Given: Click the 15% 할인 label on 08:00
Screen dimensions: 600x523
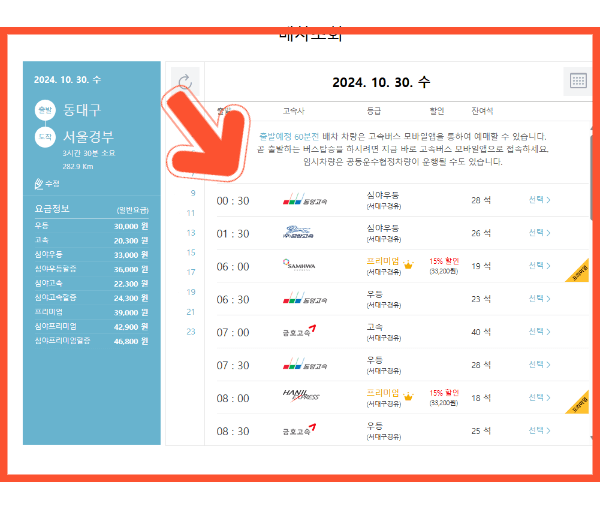Looking at the screenshot, I should 444,393.
